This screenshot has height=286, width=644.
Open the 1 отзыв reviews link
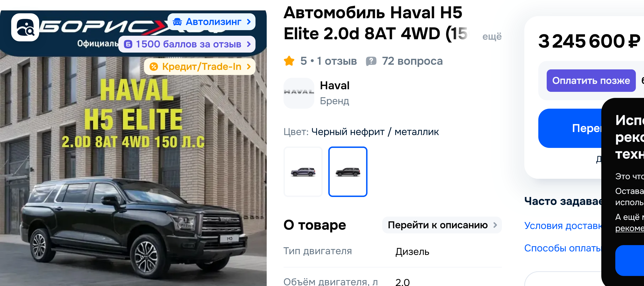point(336,61)
